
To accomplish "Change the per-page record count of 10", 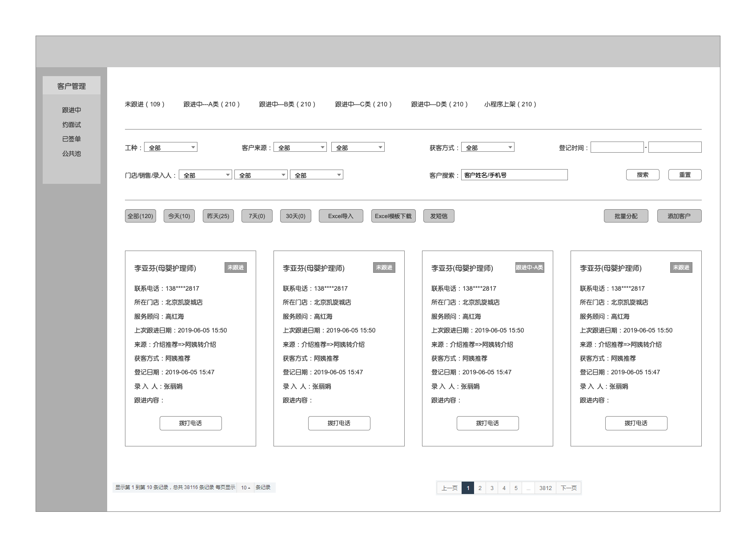I will 245,488.
